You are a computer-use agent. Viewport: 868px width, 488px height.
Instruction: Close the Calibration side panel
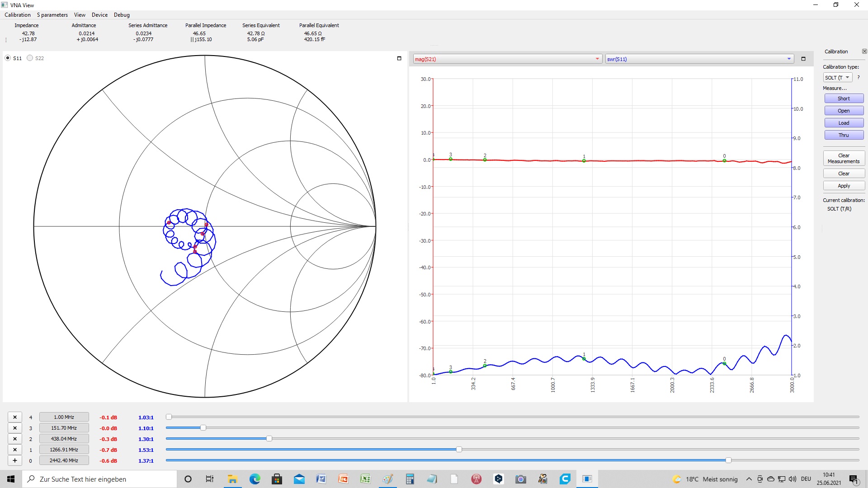tap(864, 52)
